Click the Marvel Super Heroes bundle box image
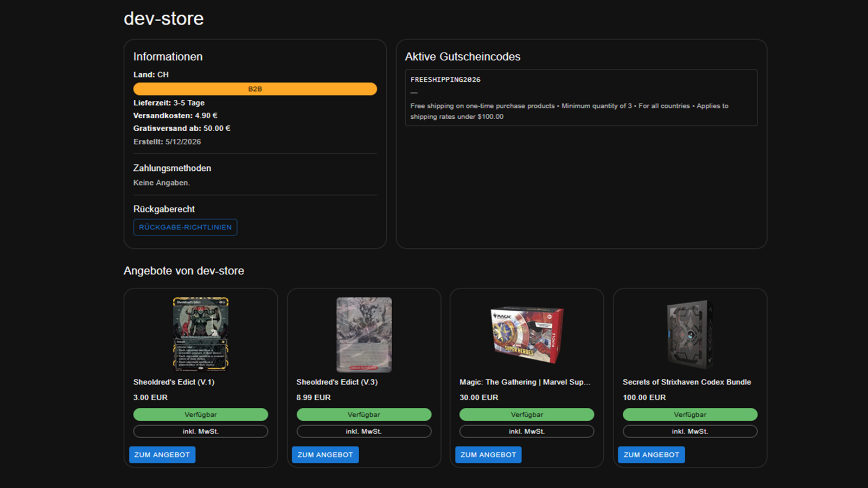868x488 pixels. pos(527,335)
